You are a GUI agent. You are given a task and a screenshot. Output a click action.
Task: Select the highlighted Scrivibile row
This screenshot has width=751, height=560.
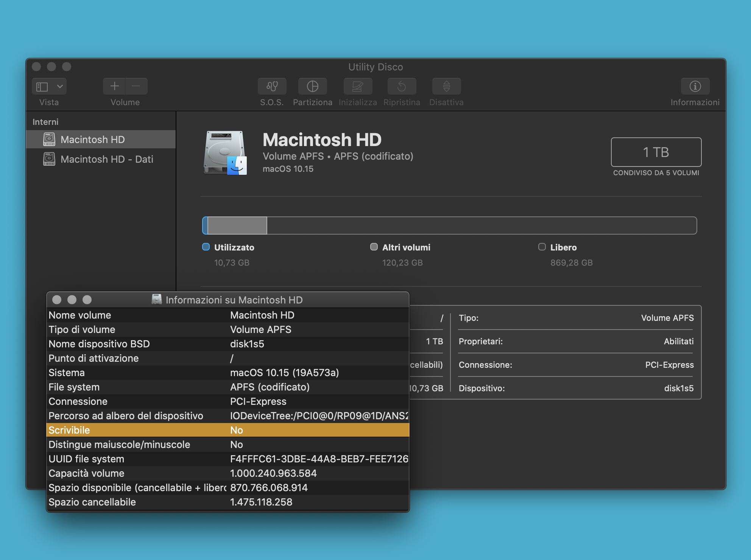[227, 430]
